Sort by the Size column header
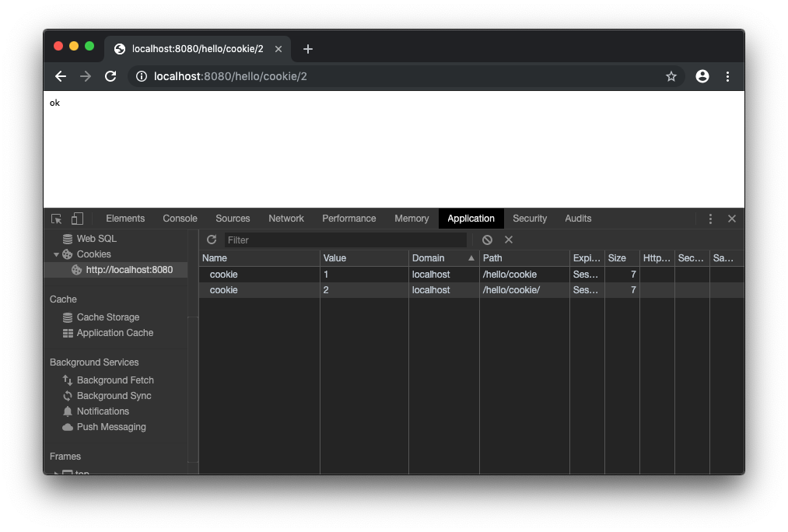This screenshot has height=532, width=788. coord(622,258)
